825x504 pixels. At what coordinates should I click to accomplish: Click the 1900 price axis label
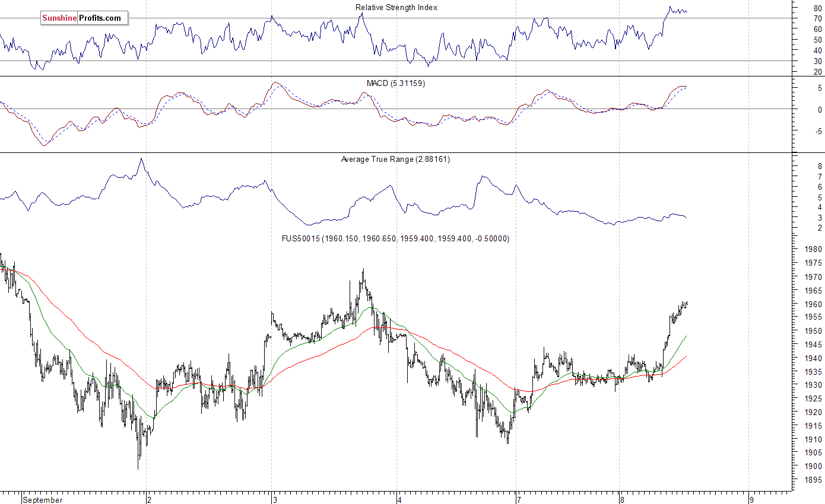(x=813, y=466)
